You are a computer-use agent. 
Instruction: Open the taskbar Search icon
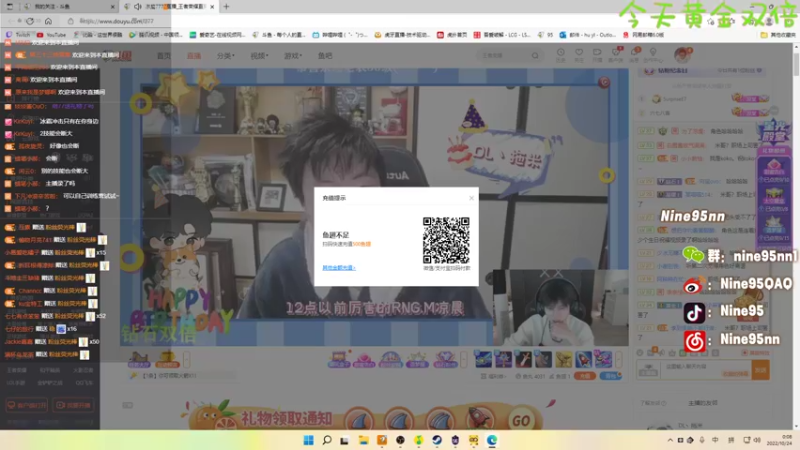pos(327,440)
